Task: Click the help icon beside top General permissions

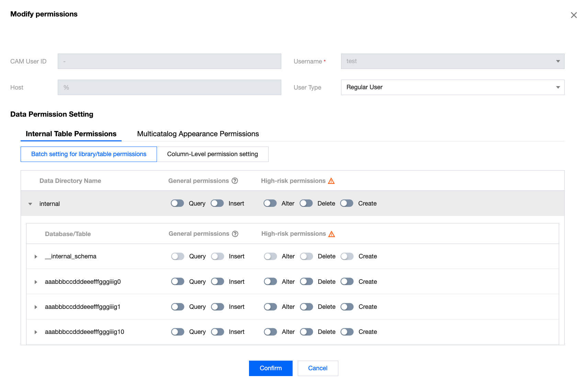Action: point(235,181)
